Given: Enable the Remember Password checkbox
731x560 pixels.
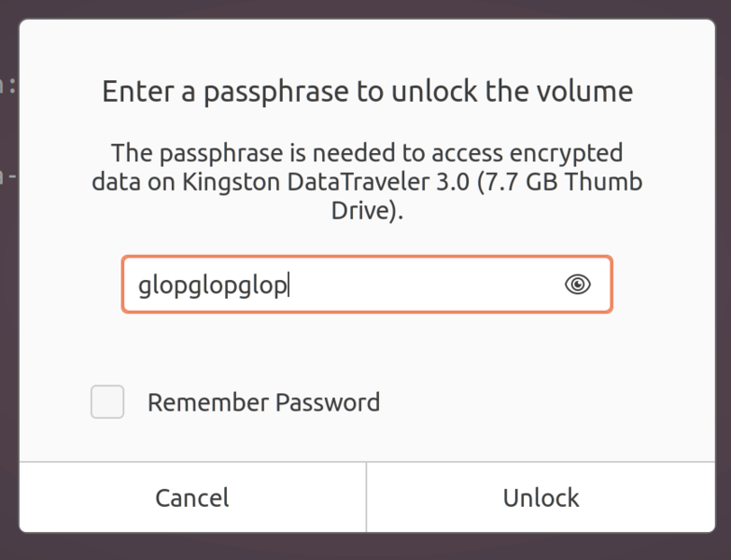Looking at the screenshot, I should (107, 402).
